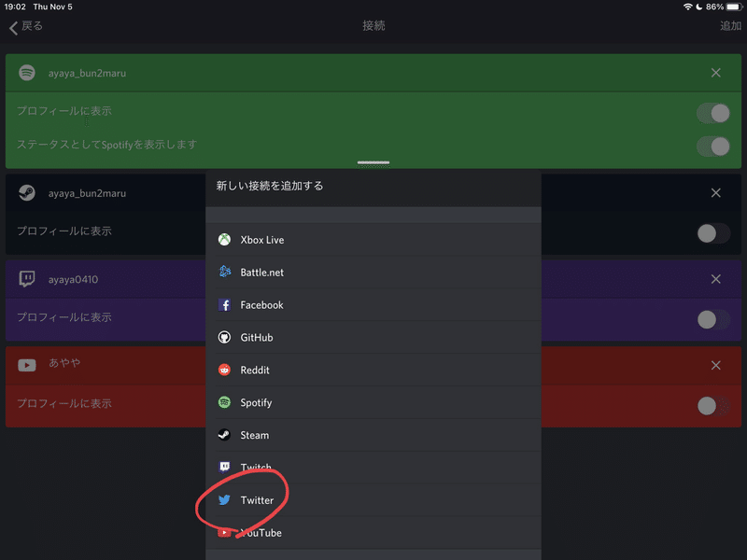This screenshot has width=747, height=560.
Task: Toggle プロフィールに表示 for the Steam connection
Action: tap(713, 233)
